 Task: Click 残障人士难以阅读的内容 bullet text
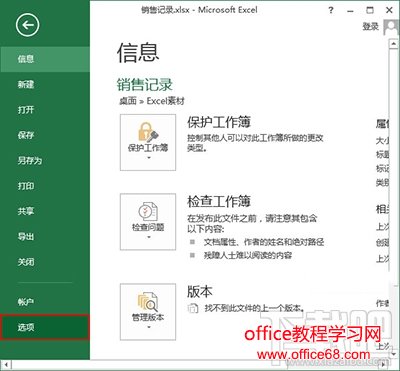click(x=248, y=256)
